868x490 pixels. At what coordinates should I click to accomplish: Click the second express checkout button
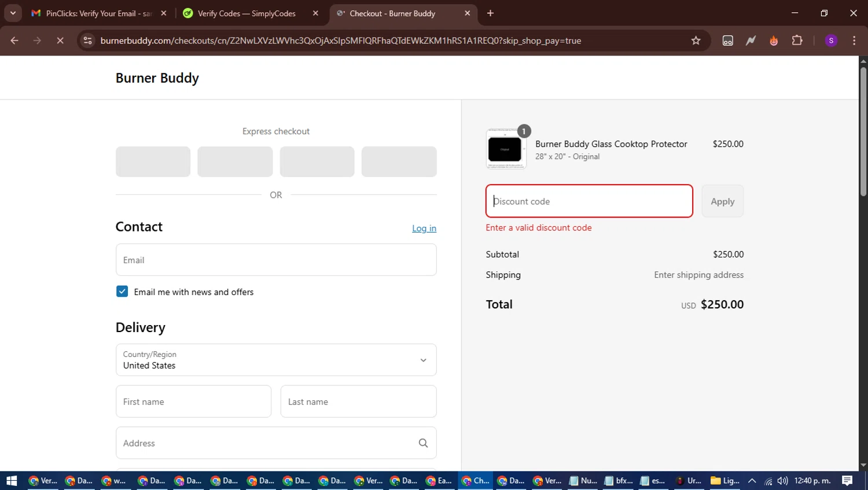click(235, 161)
